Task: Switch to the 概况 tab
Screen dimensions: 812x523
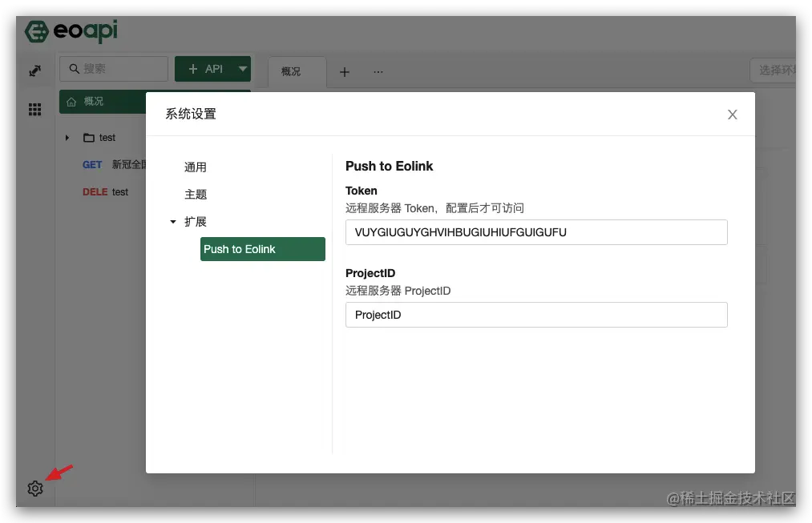Action: click(297, 72)
